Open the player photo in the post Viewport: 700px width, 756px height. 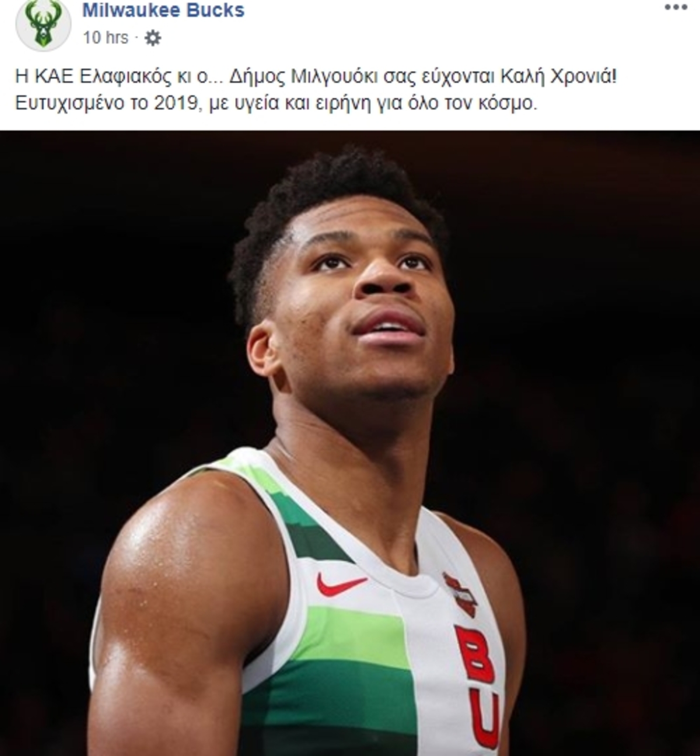(x=350, y=443)
